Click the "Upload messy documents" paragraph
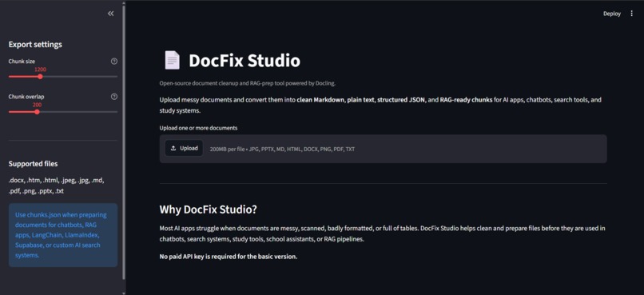The image size is (644, 295). click(x=381, y=106)
